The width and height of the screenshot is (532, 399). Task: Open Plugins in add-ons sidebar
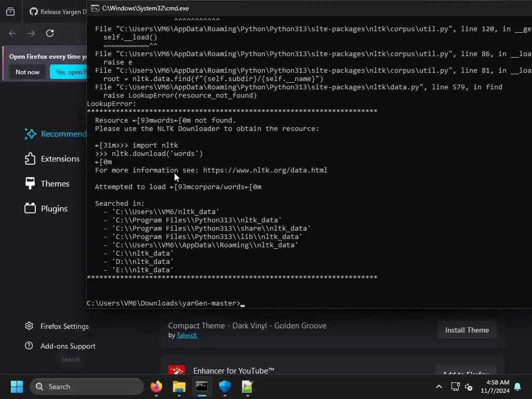click(x=46, y=208)
